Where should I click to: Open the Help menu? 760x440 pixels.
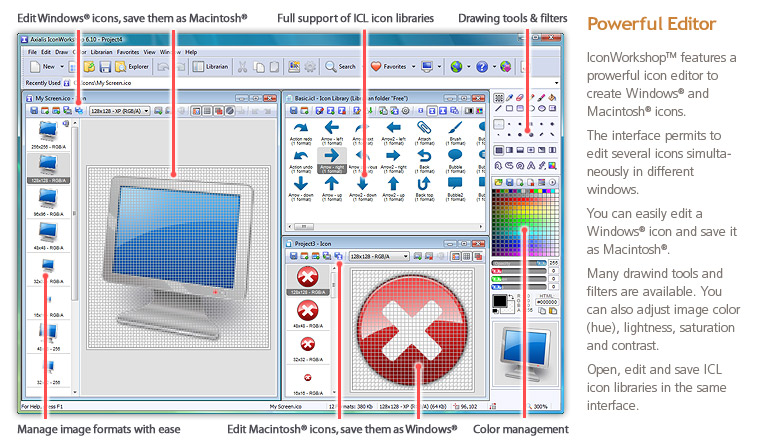(x=191, y=52)
